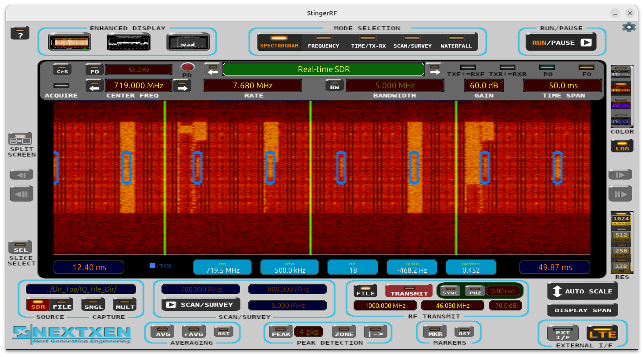Select FILE as source
Screen dimensions: 644x357
[62, 305]
